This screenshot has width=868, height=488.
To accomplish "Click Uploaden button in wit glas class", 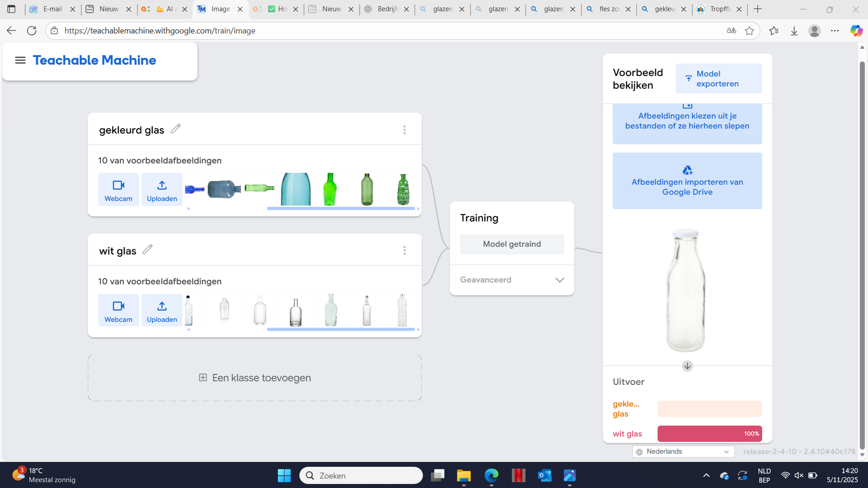I will tap(162, 310).
